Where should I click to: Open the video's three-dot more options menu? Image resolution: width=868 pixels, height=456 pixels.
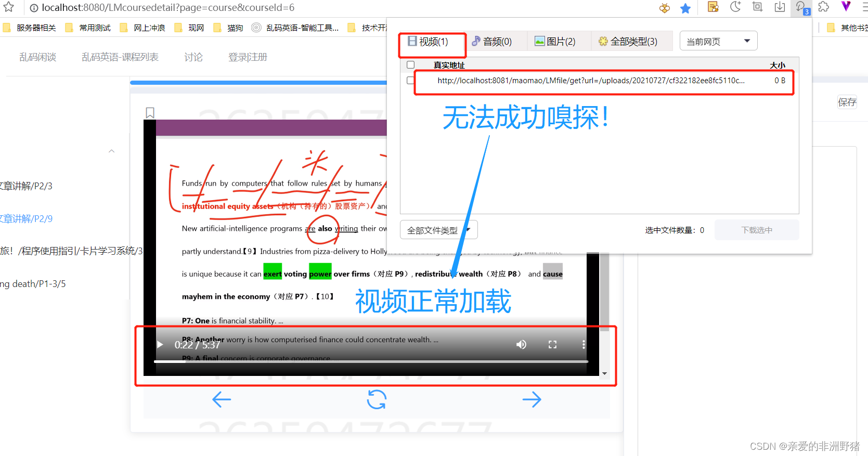click(x=584, y=345)
